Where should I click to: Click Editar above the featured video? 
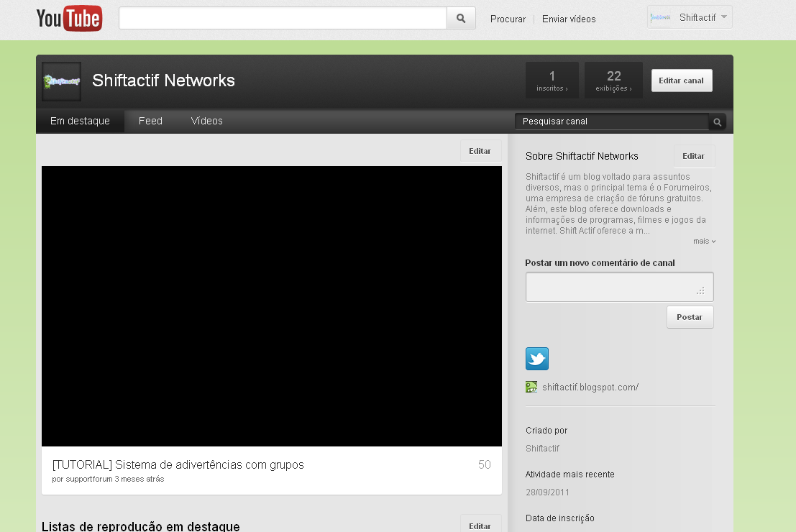(x=480, y=151)
